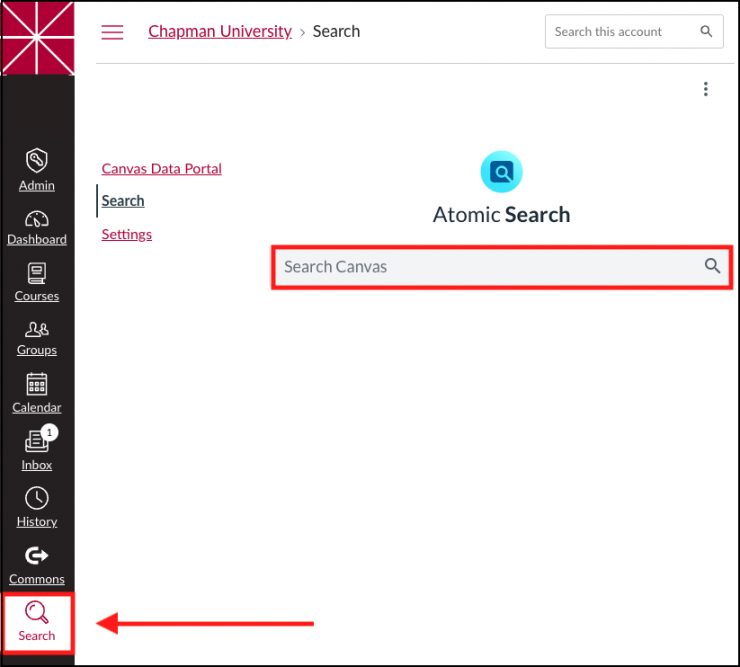Open the Calendar icon in sidebar
Screen dimensions: 740x667
coord(37,392)
